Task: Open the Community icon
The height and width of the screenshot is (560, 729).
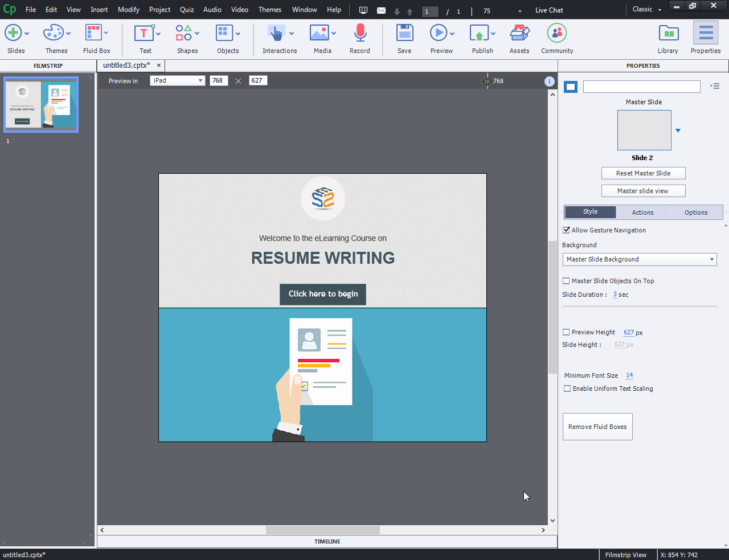Action: [x=557, y=33]
